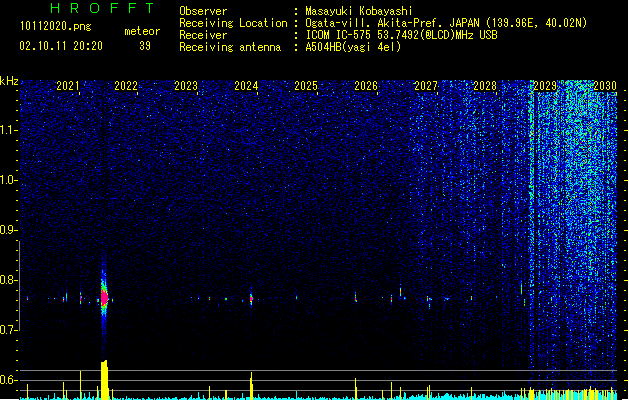Viewport: 629px width, 400px height.
Task: Click the 2025 time axis marker
Action: tap(306, 86)
